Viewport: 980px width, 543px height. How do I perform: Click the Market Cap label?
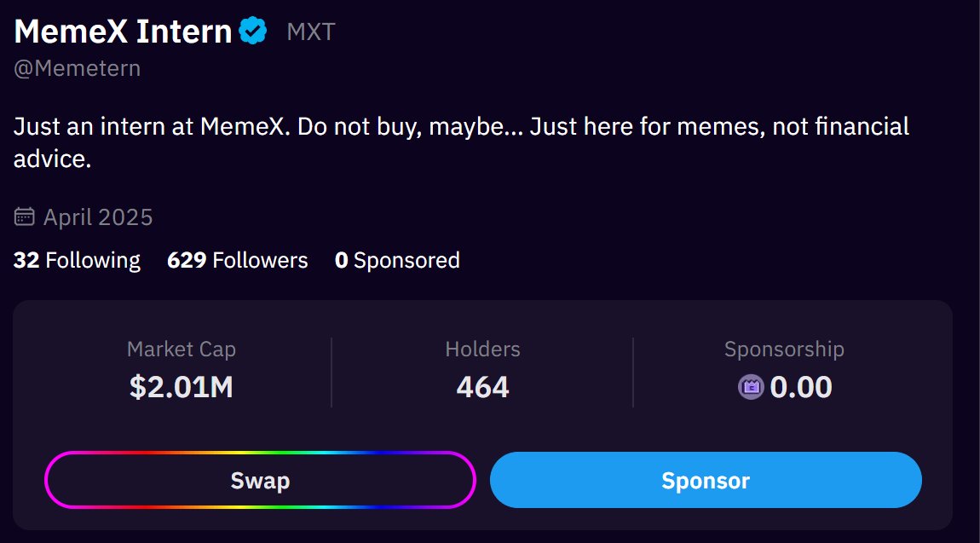tap(182, 349)
